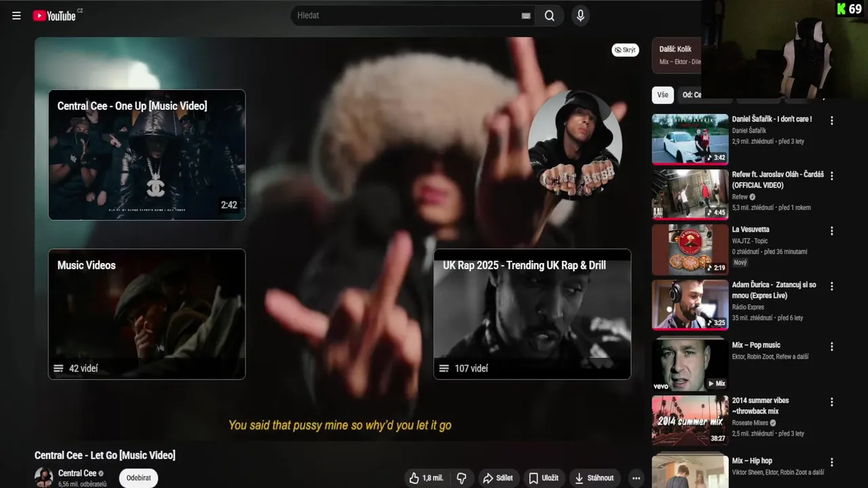Hide end-screen cards with Skrýt button
This screenshot has width=868, height=488.
625,50
